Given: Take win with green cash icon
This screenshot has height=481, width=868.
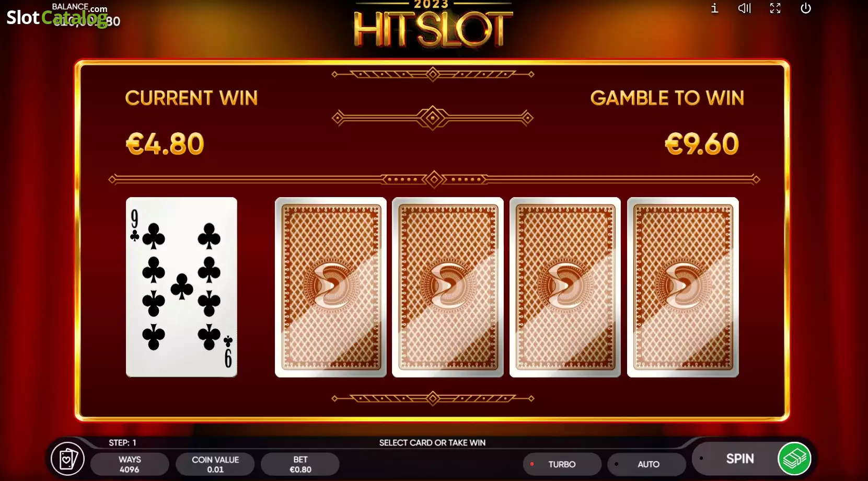Looking at the screenshot, I should point(794,459).
